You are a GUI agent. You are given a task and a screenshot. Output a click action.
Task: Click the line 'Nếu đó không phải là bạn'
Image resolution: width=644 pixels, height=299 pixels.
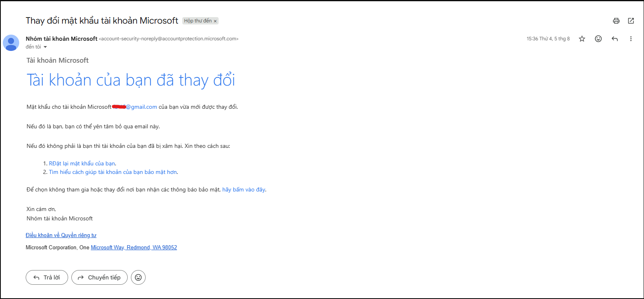[128, 146]
